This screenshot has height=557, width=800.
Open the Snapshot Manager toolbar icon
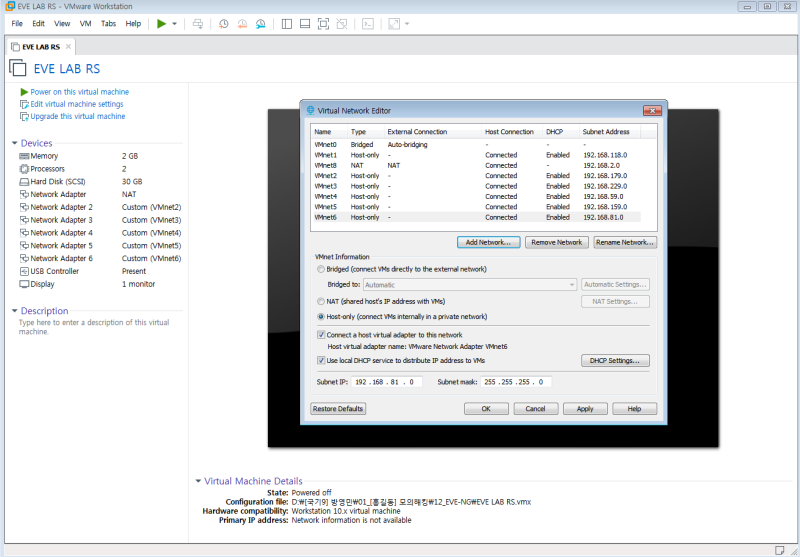(x=261, y=23)
